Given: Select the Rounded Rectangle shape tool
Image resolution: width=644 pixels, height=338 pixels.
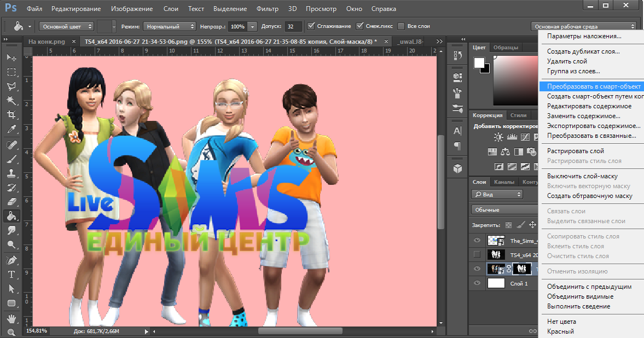Looking at the screenshot, I should [x=11, y=303].
